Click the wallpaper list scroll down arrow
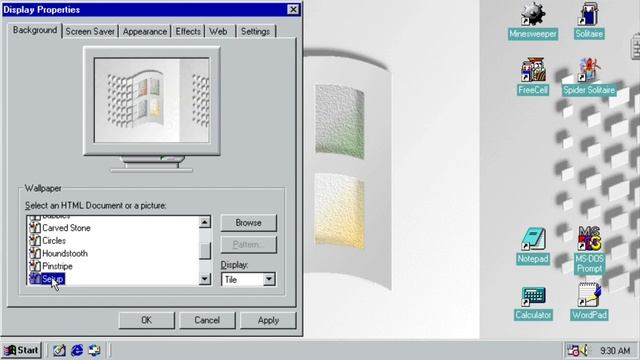 pos(205,279)
